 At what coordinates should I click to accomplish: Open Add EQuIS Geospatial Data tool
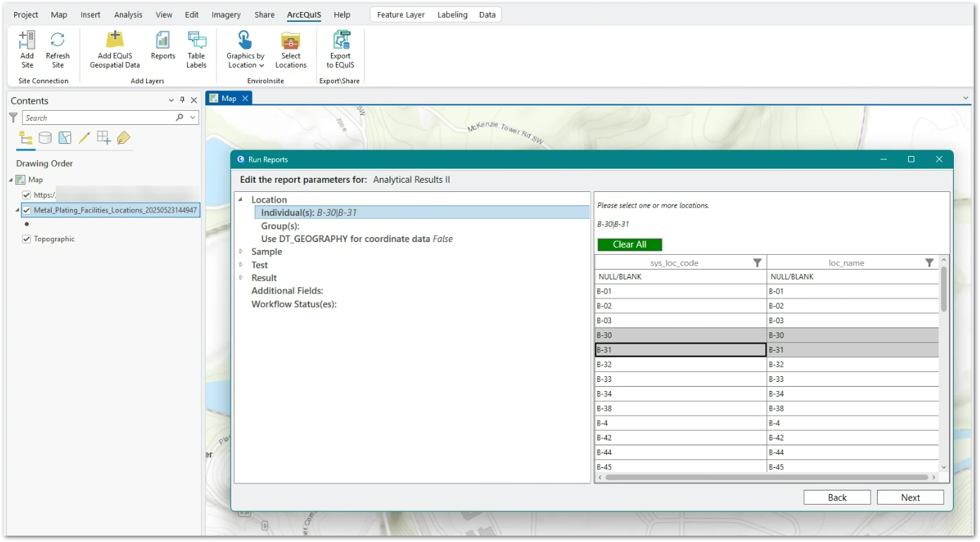coord(114,49)
